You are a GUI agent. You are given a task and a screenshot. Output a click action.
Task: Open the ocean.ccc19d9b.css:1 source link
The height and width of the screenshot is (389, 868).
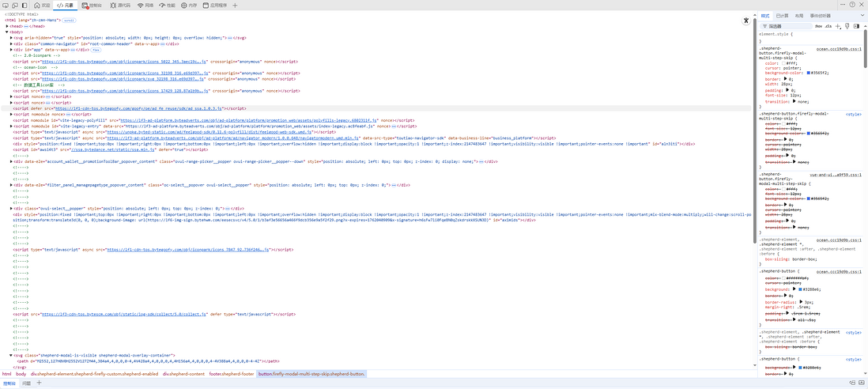(838, 49)
